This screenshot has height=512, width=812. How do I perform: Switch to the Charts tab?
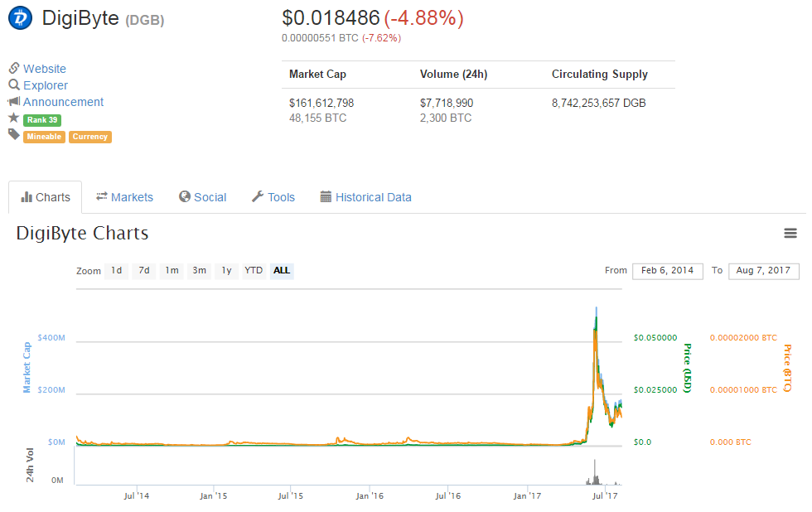(45, 197)
